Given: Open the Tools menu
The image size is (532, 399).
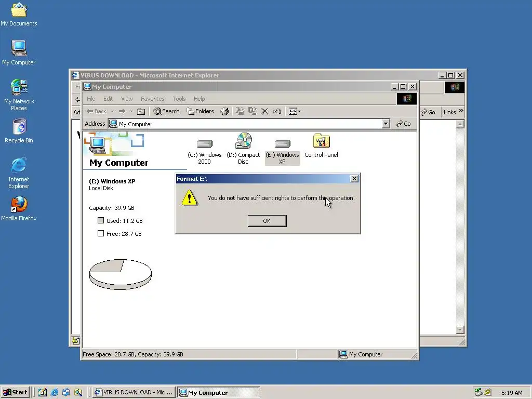Looking at the screenshot, I should (x=179, y=99).
